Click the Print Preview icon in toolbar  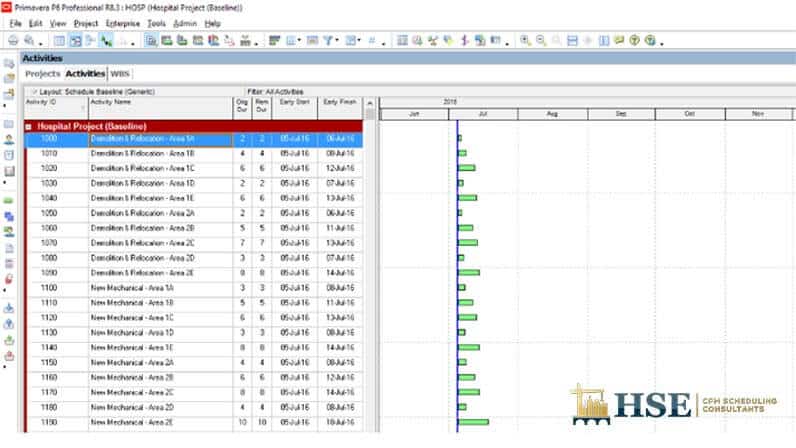30,41
